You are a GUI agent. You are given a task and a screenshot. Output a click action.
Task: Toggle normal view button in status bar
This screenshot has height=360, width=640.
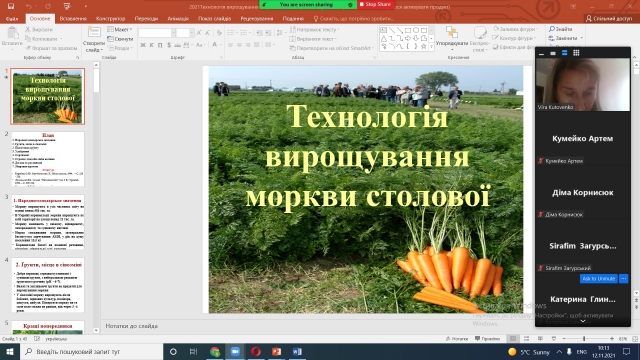[513, 339]
